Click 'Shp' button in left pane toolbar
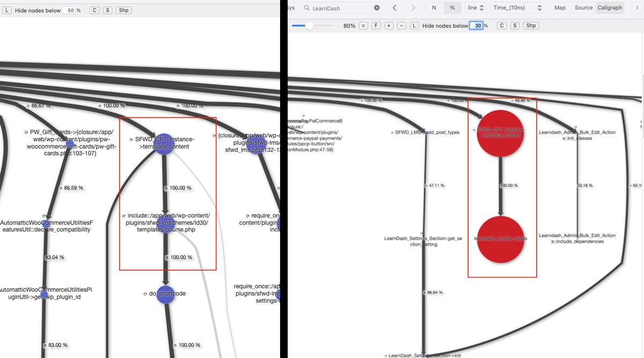 pyautogui.click(x=123, y=11)
